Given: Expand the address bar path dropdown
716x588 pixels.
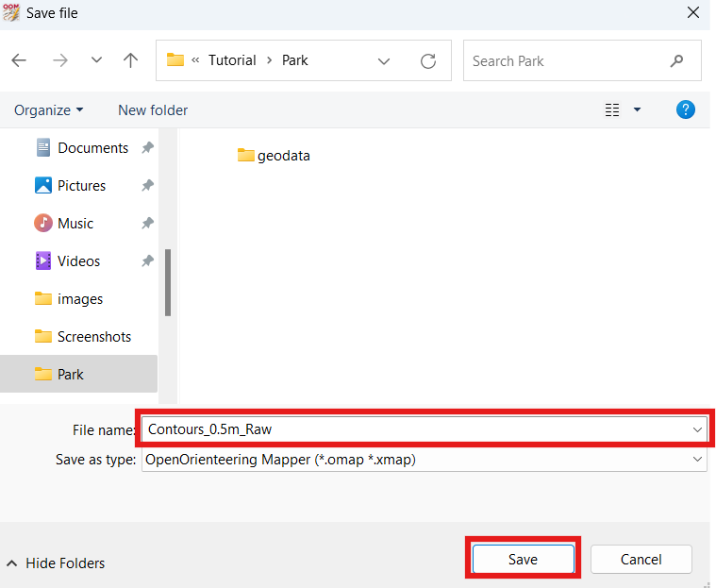Looking at the screenshot, I should 384,60.
